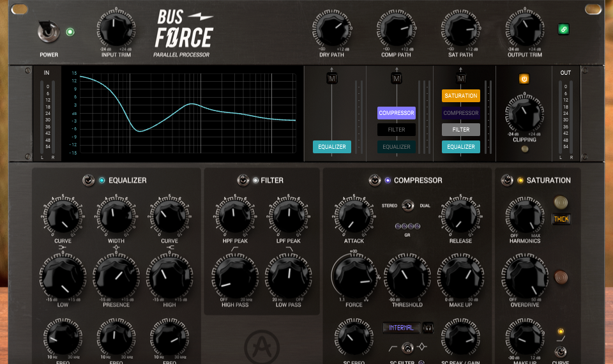Toggle the Equalizer section on/off switch
The image size is (613, 364).
click(88, 181)
